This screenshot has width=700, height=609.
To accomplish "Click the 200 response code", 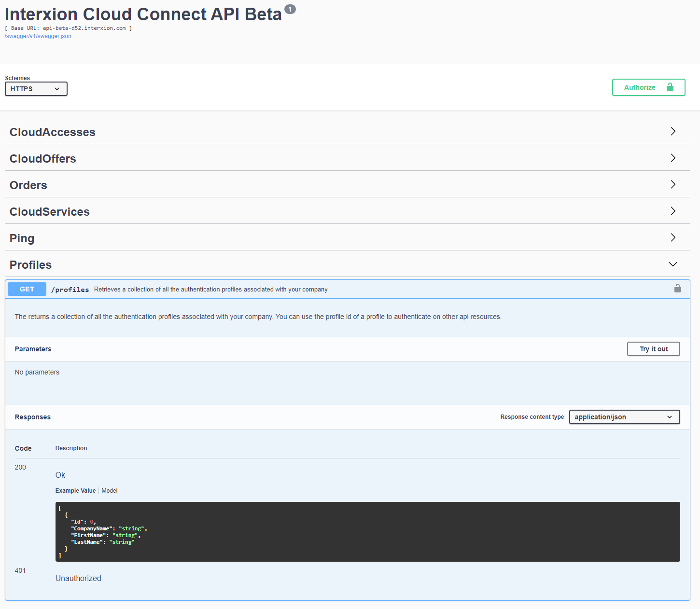I will pyautogui.click(x=20, y=467).
